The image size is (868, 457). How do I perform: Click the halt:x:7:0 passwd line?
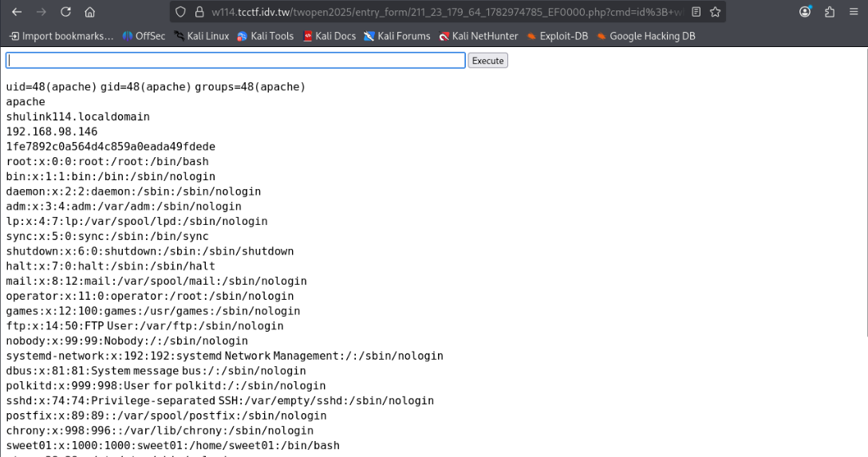click(111, 266)
